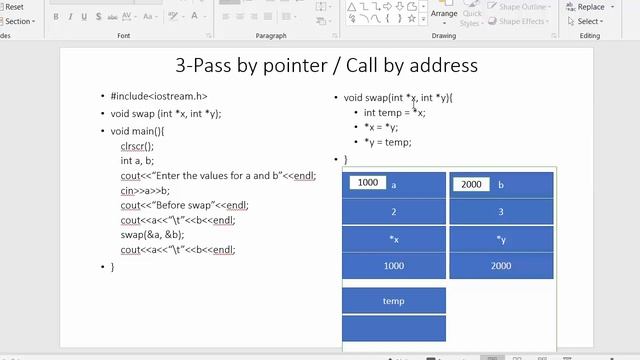
Task: Open Drawing dialog launcher
Action: [554, 36]
